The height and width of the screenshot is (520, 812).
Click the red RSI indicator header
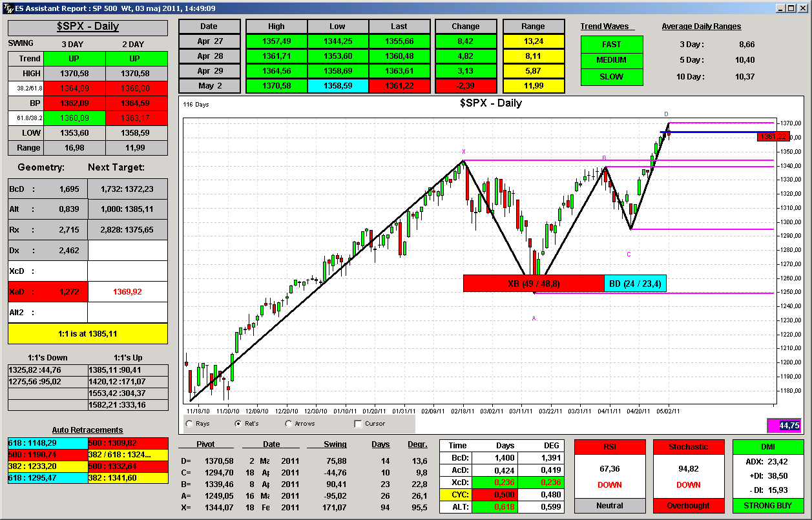pyautogui.click(x=610, y=447)
